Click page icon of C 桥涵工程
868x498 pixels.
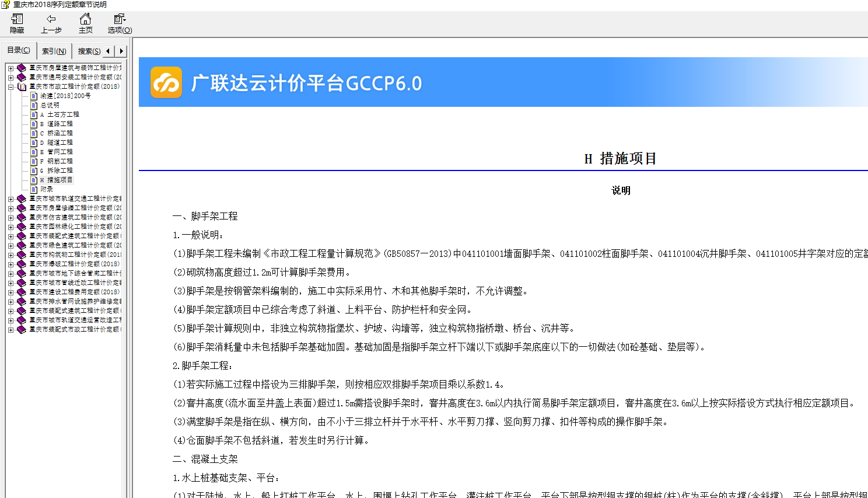pyautogui.click(x=34, y=133)
